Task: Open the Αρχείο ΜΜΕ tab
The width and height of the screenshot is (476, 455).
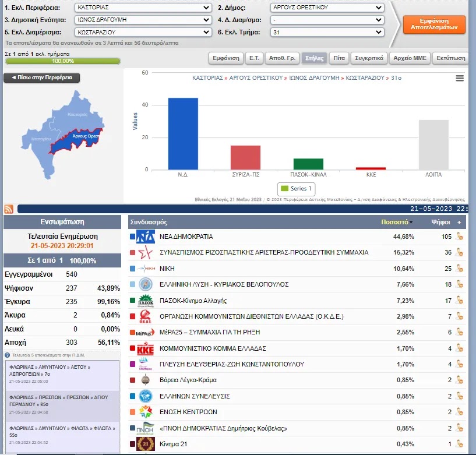Action: pos(410,58)
